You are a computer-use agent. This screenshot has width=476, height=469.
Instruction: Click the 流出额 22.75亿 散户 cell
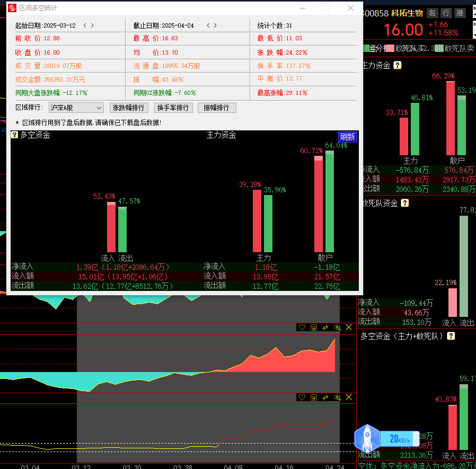pyautogui.click(x=327, y=286)
